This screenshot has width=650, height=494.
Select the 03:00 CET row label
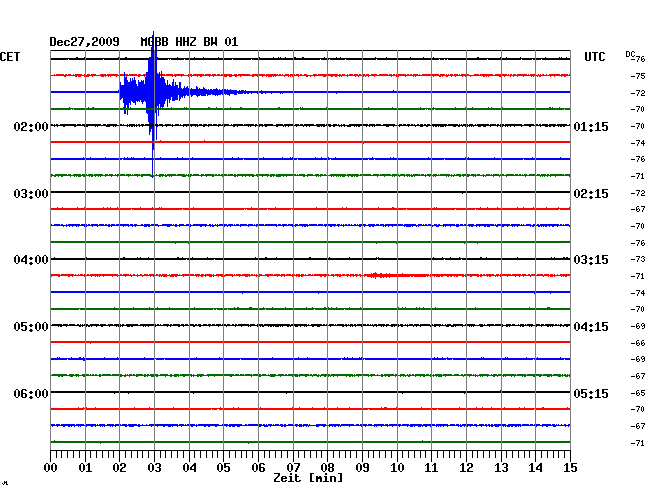[x=31, y=194]
